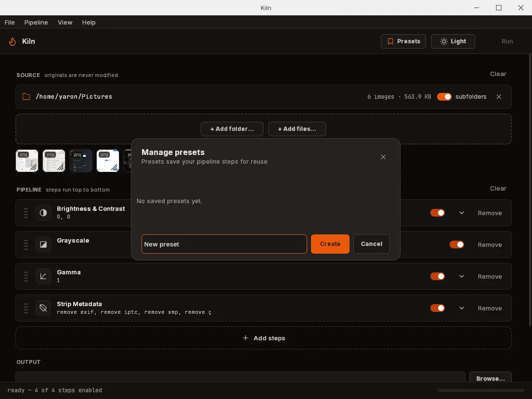Expand the Gamma step settings chevron
Image resolution: width=532 pixels, height=399 pixels.
coord(461,276)
